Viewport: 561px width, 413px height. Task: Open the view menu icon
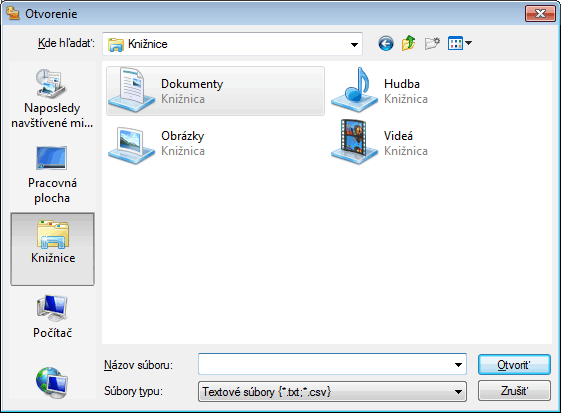pos(460,44)
